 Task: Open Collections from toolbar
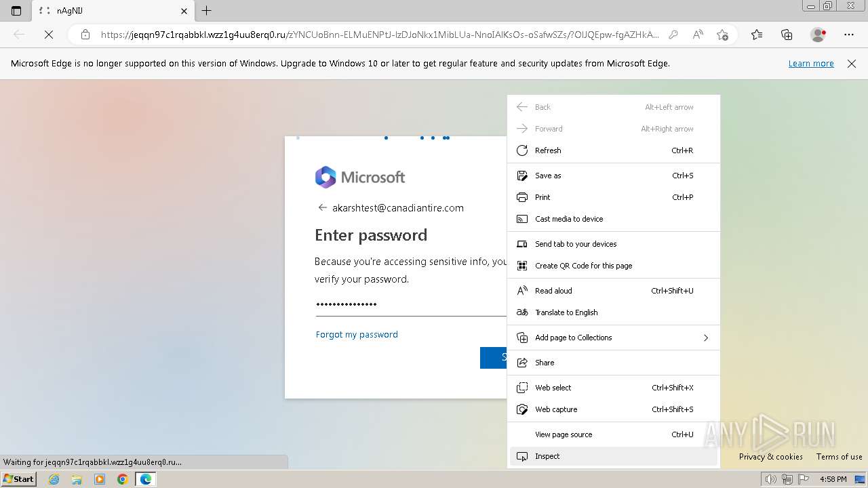[787, 35]
